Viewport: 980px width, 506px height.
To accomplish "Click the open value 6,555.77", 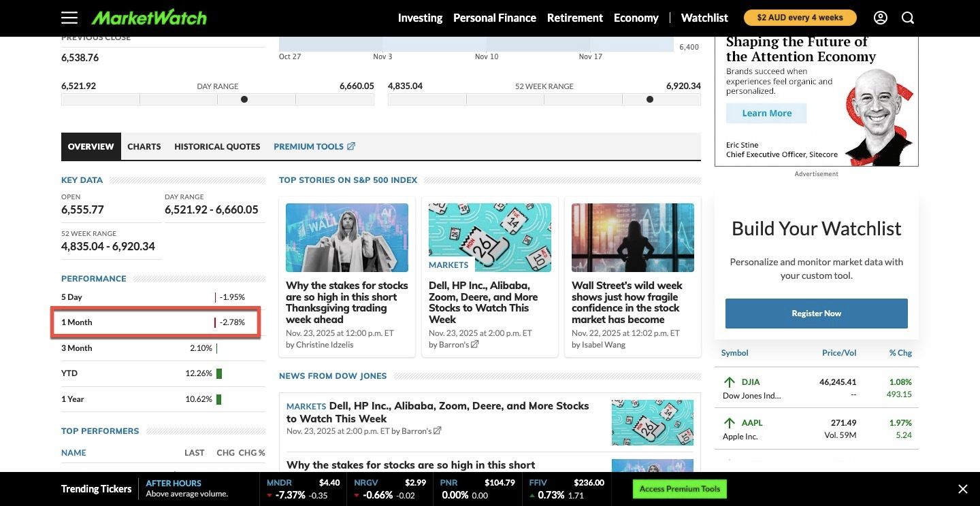I will click(82, 209).
